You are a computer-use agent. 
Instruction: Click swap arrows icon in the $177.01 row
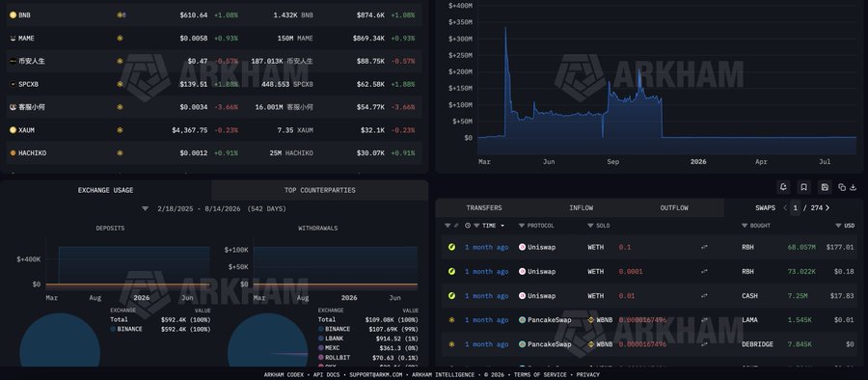(704, 247)
